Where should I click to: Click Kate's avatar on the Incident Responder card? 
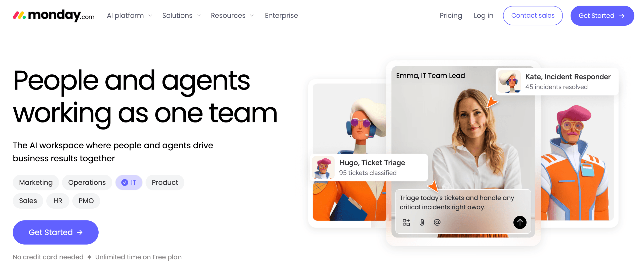(509, 82)
